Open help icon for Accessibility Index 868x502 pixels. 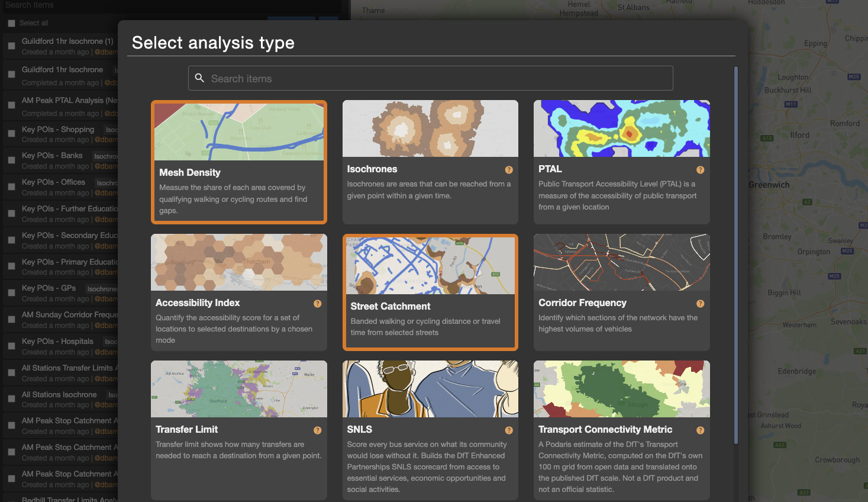coord(318,304)
